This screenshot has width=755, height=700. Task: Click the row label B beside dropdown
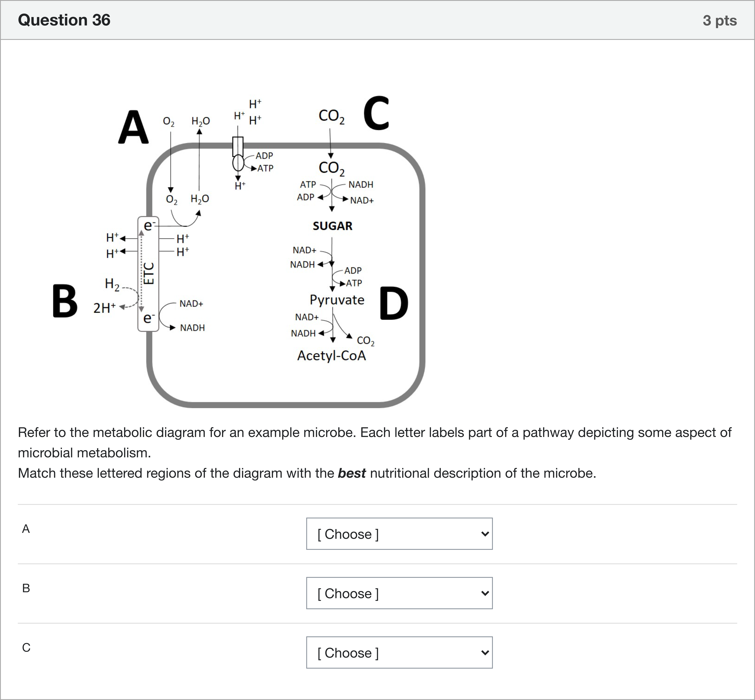tap(26, 588)
